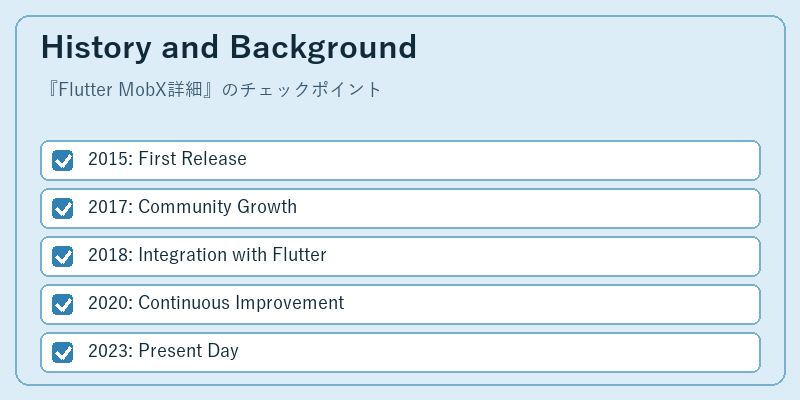Click the '2015: First Release' label text

tap(167, 159)
